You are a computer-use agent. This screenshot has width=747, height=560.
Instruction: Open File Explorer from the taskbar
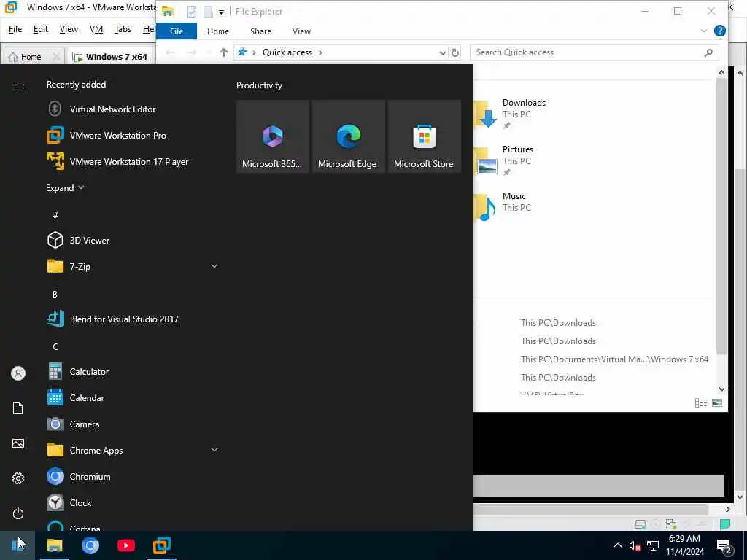(x=54, y=545)
